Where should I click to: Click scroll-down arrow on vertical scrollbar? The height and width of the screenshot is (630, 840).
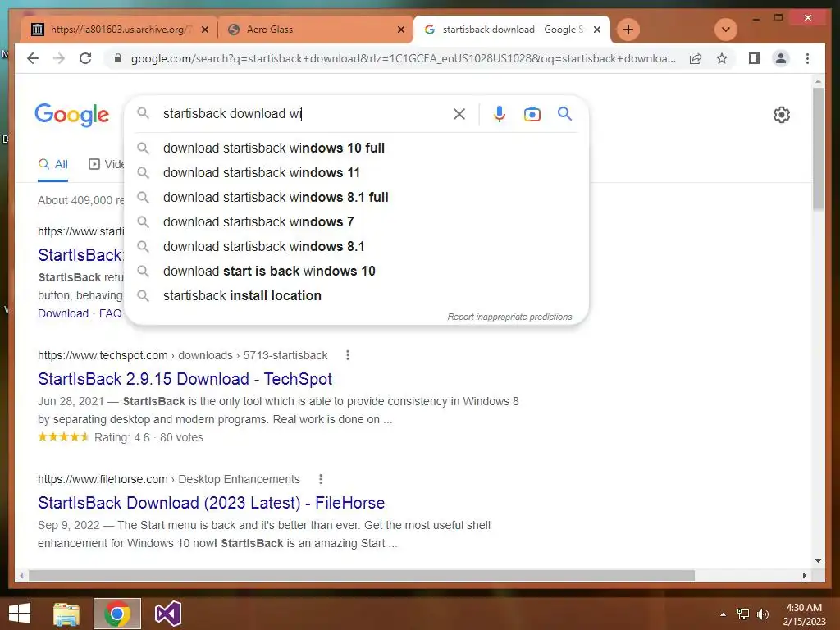(x=818, y=561)
